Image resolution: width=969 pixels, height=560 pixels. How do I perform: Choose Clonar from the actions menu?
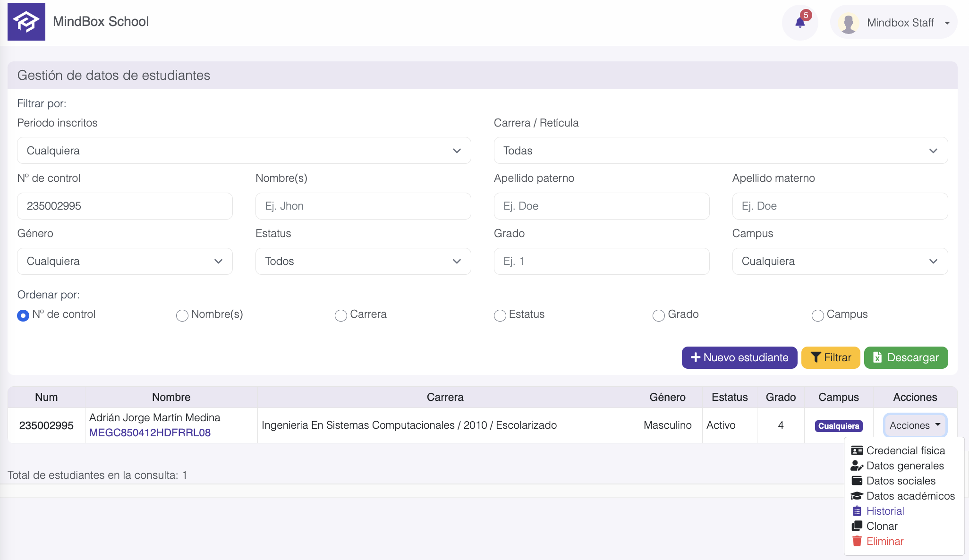click(882, 526)
